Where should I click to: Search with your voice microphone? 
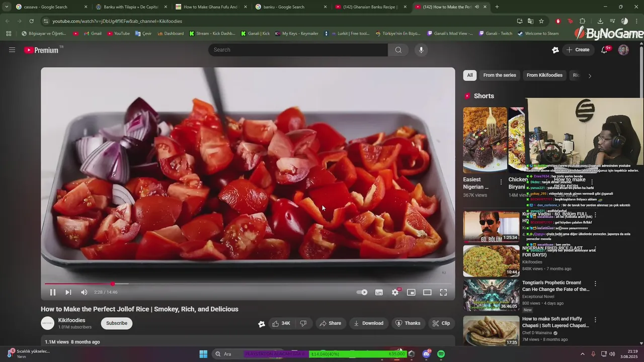click(x=421, y=50)
